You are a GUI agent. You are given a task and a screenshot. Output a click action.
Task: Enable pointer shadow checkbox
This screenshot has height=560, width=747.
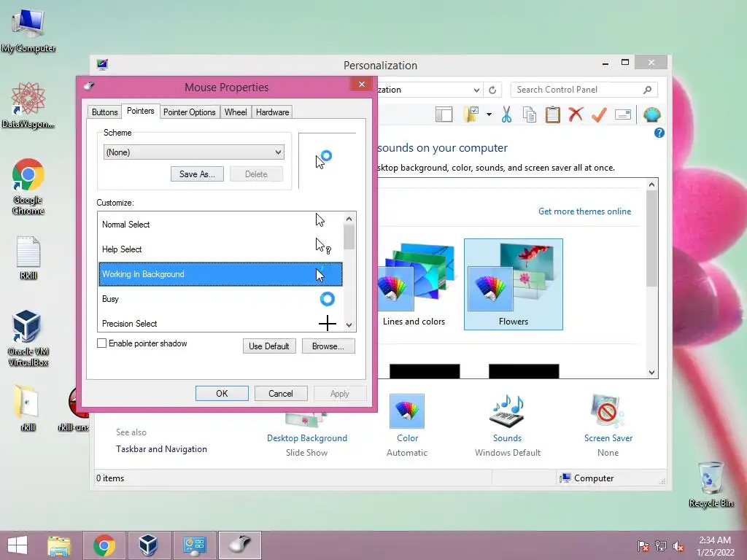(x=101, y=343)
